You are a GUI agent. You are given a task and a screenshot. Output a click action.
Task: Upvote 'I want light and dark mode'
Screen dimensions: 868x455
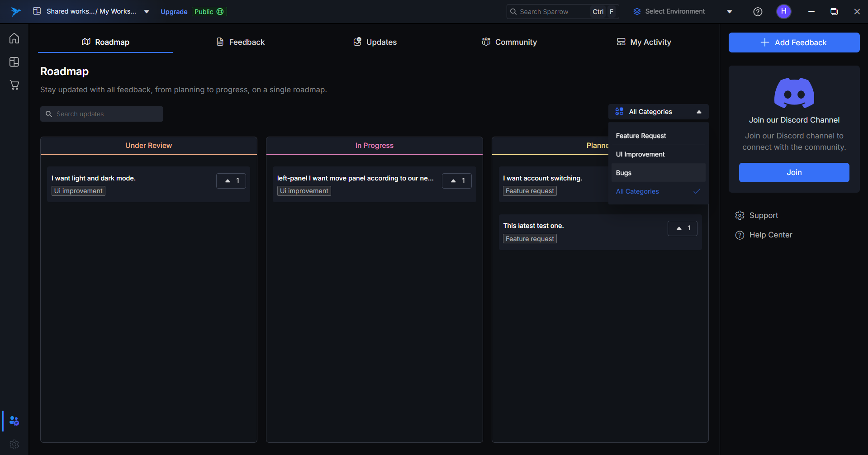pos(231,181)
